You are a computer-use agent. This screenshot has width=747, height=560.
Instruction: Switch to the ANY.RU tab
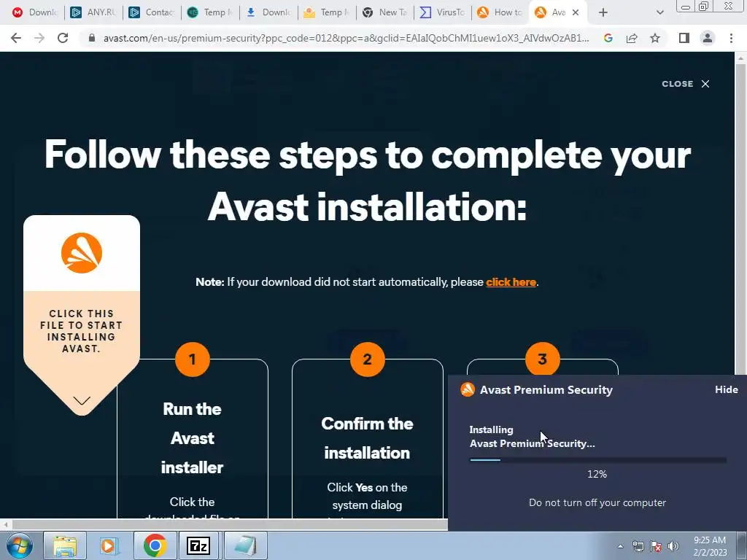coord(93,12)
